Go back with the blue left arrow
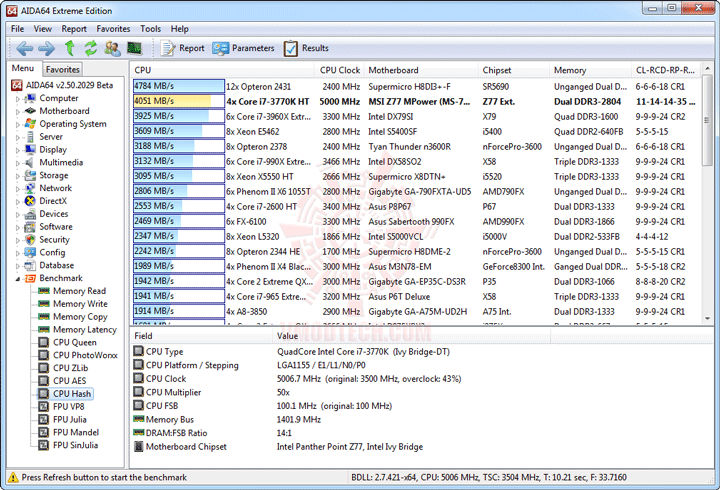The height and width of the screenshot is (490, 720). tap(24, 48)
